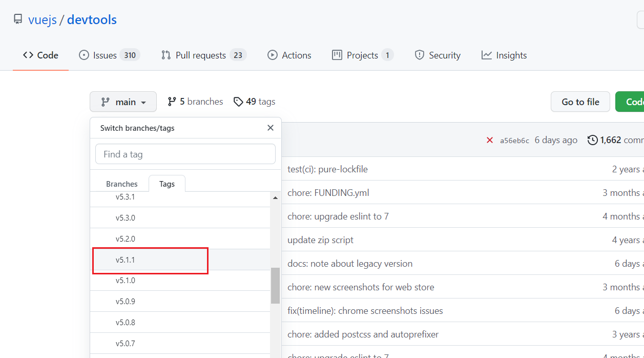Image resolution: width=644 pixels, height=358 pixels.
Task: Click the Issues circle icon
Action: tap(84, 55)
